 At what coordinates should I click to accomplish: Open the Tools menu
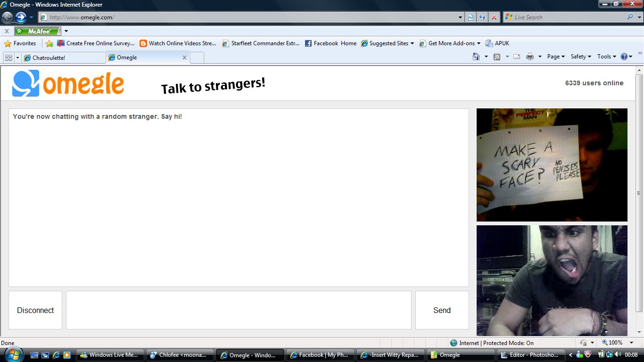(x=606, y=57)
